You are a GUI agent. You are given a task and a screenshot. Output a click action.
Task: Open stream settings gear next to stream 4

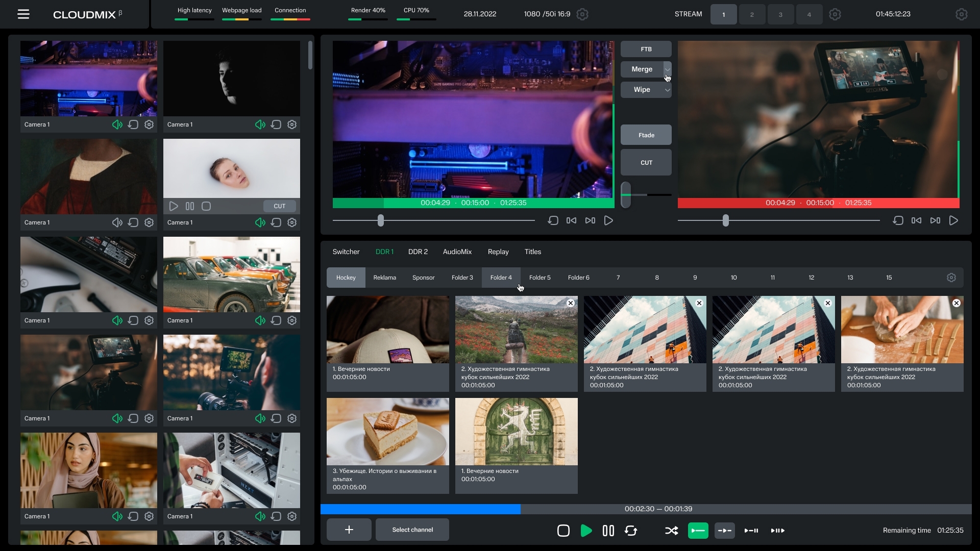click(835, 14)
